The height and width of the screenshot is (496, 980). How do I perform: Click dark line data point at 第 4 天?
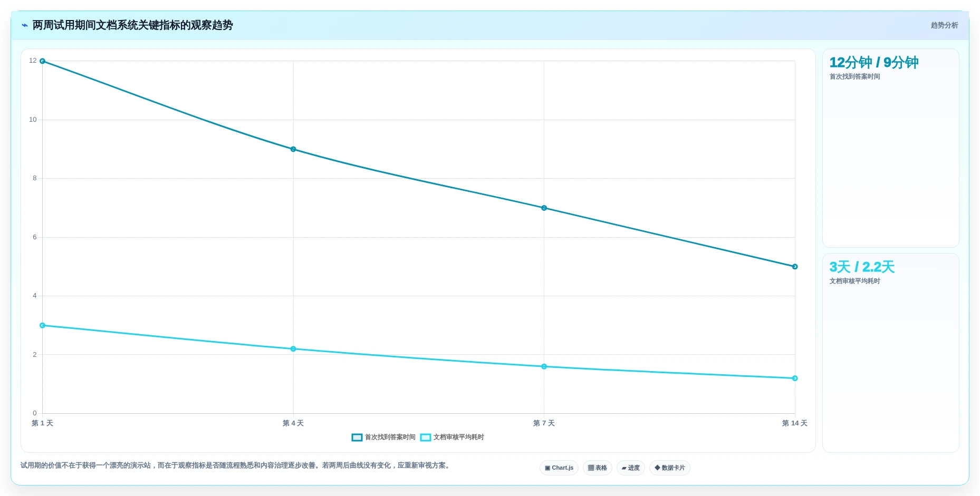click(x=293, y=149)
